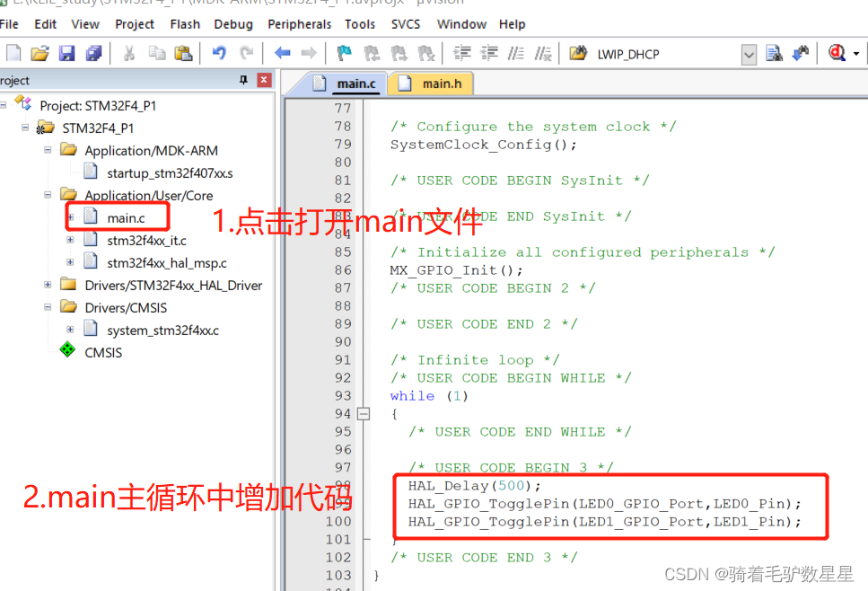868x591 pixels.
Task: Expand the Drivers/STM32F4xx_HAL_Driver group
Action: point(48,284)
